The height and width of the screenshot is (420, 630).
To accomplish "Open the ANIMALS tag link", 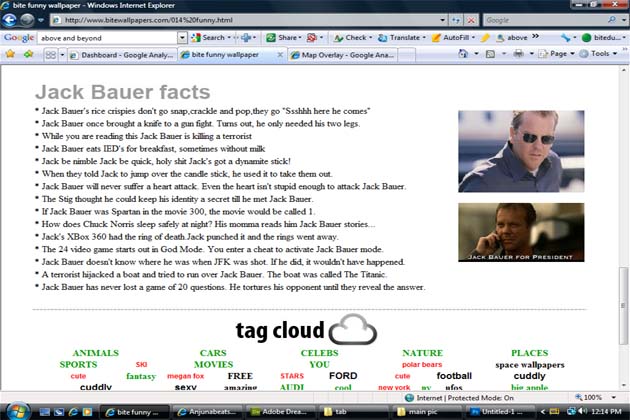I will point(95,353).
